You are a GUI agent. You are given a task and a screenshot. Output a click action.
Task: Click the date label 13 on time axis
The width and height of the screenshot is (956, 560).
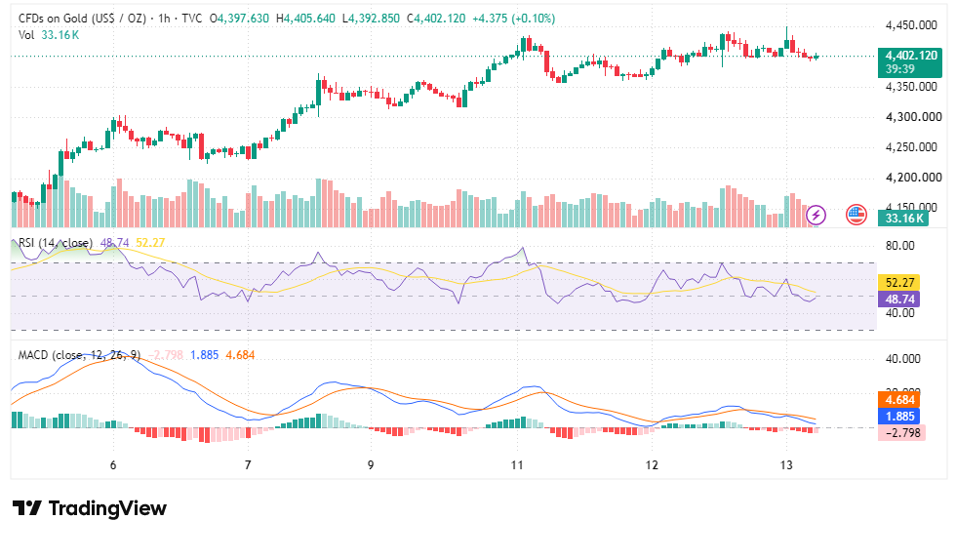pos(786,464)
